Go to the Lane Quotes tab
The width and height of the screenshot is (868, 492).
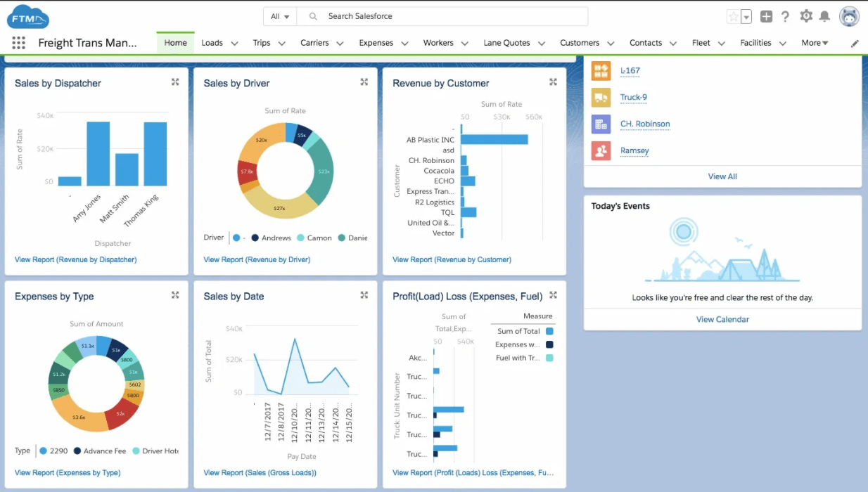click(506, 43)
